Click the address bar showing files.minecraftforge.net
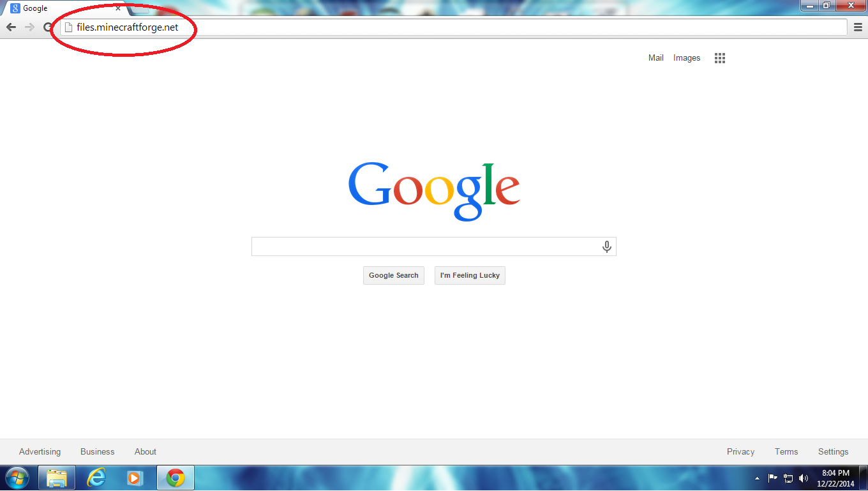Viewport: 868px width, 491px height. click(454, 27)
